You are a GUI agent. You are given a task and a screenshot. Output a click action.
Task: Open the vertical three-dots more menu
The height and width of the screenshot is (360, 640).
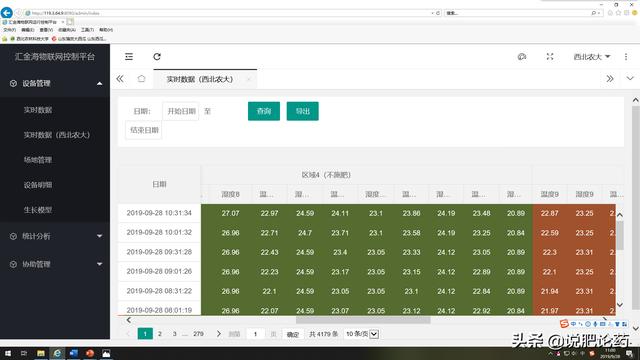[x=626, y=57]
